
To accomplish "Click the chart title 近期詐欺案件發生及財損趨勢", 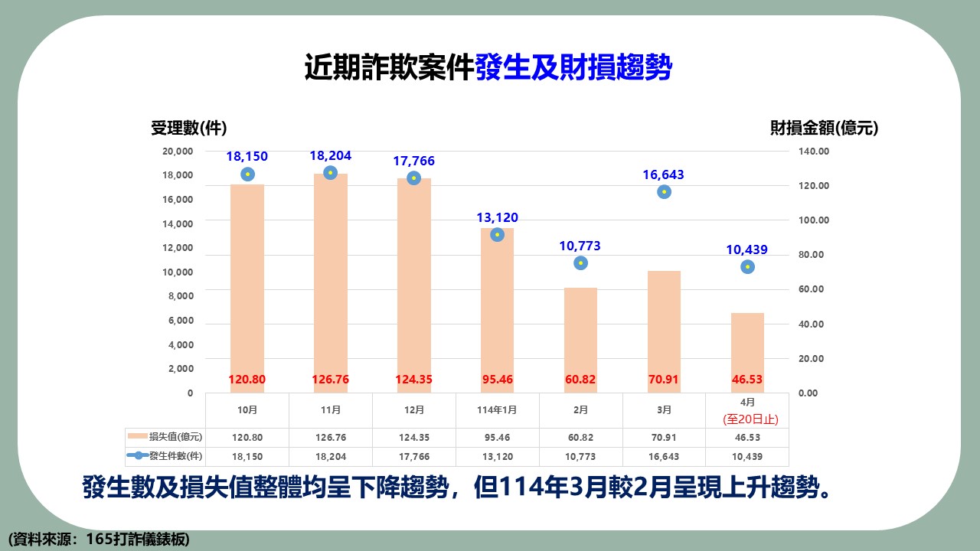I will pyautogui.click(x=488, y=68).
